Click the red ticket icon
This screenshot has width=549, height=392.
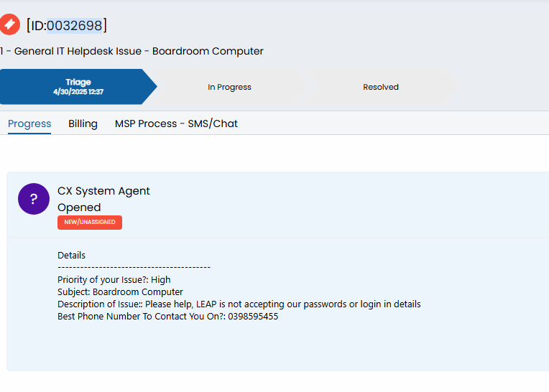[x=9, y=24]
